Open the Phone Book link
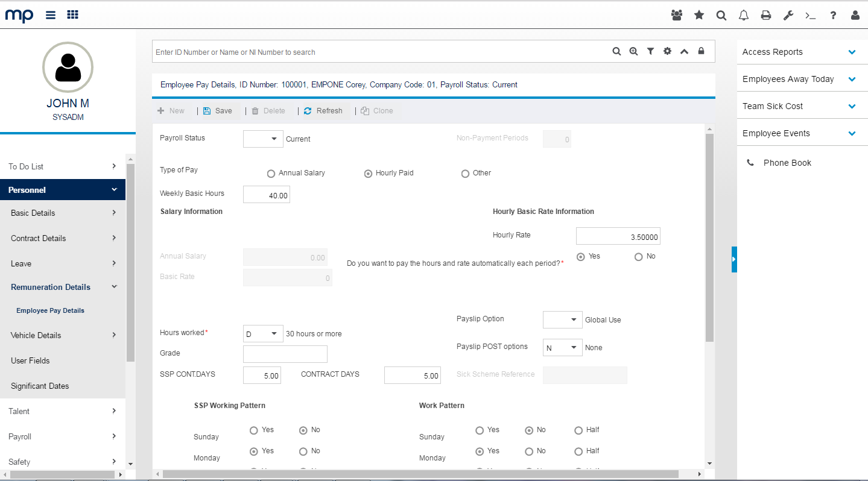 (787, 163)
